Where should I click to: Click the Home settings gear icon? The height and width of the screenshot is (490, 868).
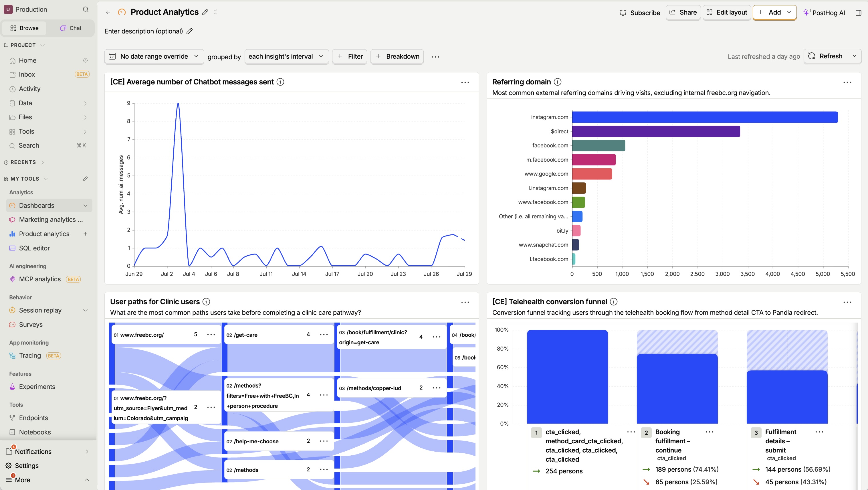[85, 60]
